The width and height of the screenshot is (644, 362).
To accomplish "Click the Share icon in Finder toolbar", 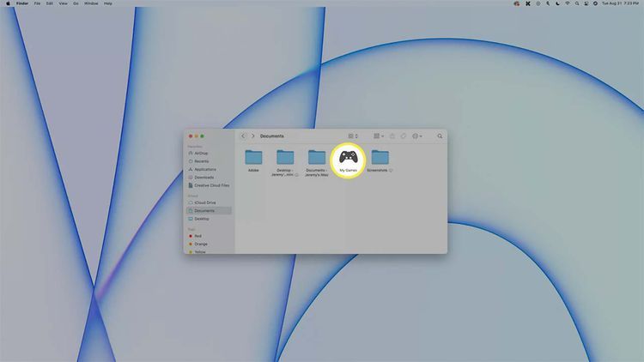I will pos(392,136).
